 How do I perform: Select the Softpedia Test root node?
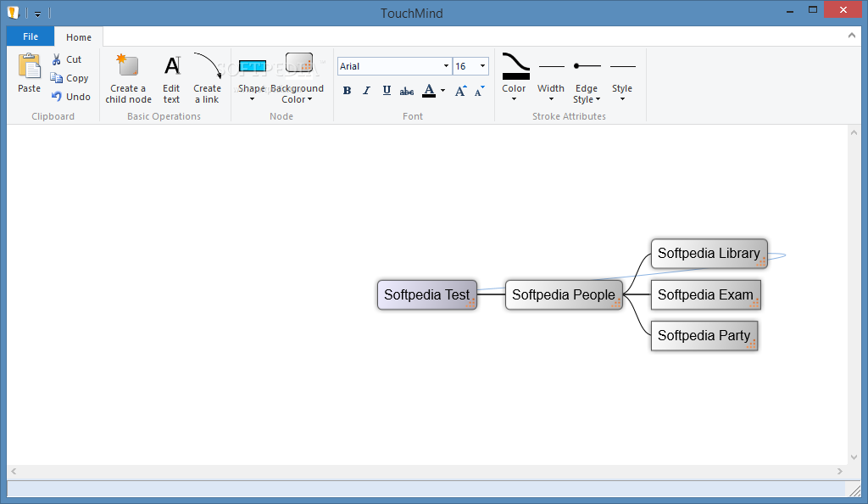(427, 294)
